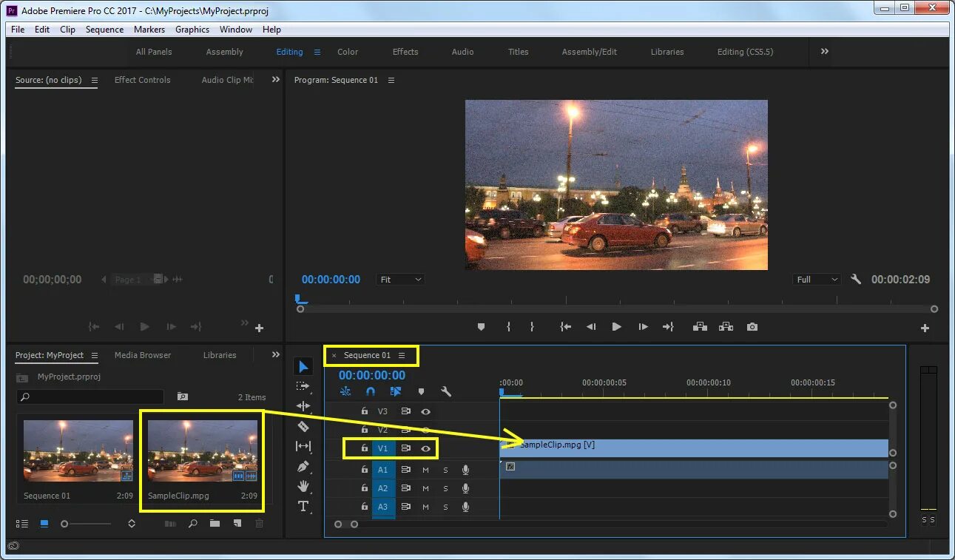Select the Razor tool

coord(303,426)
